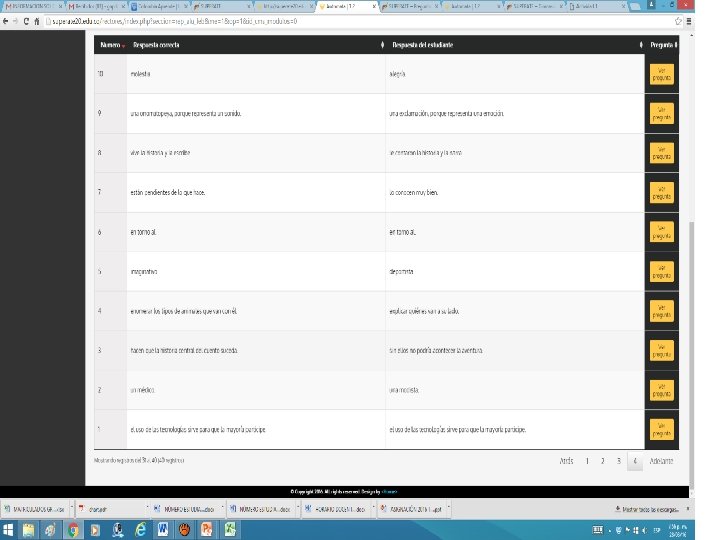This screenshot has width=720, height=540.
Task: Switch to the second Gmail tab (Recibidos)
Action: point(97,6)
